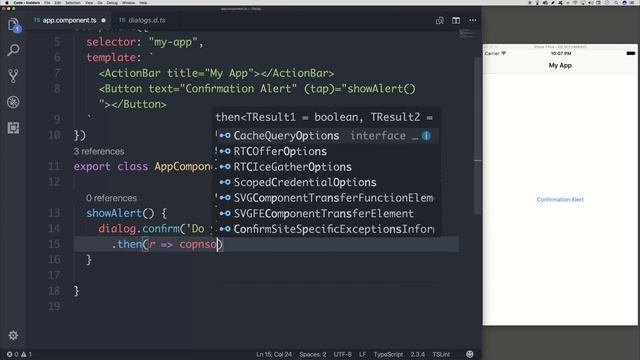Click the My App title in simulator

click(560, 65)
